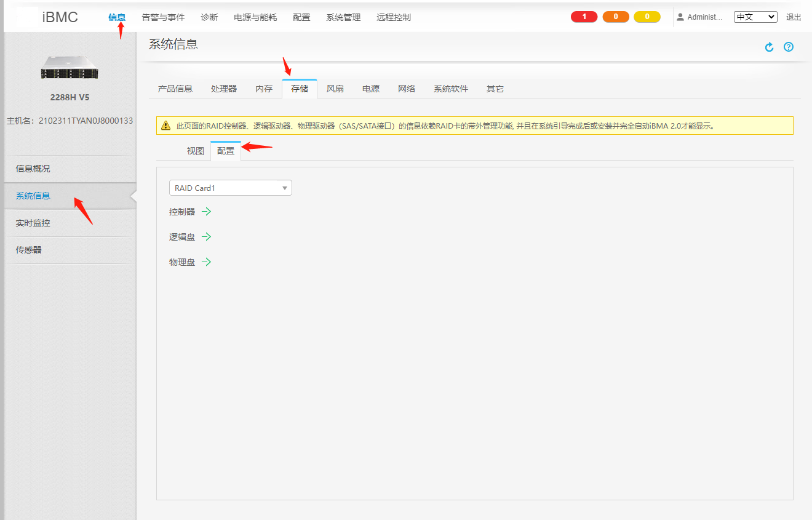Click the red critical alarm counter badge
Viewport: 812px width, 520px height.
[x=584, y=17]
